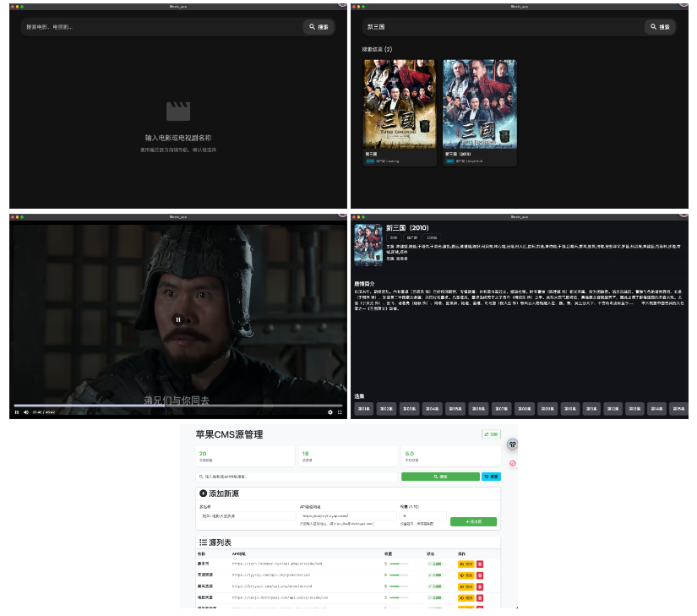Click the pause icon over the video center
The image size is (697, 616).
click(x=178, y=319)
